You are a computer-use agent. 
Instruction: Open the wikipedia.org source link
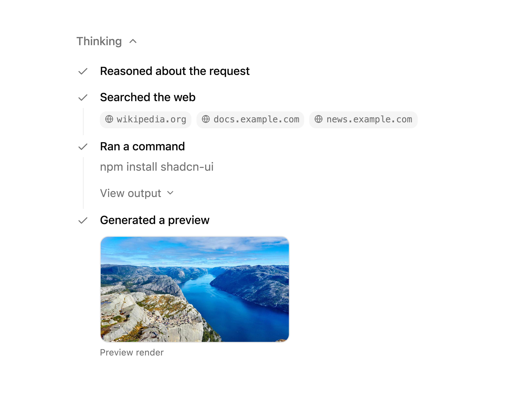tap(145, 120)
